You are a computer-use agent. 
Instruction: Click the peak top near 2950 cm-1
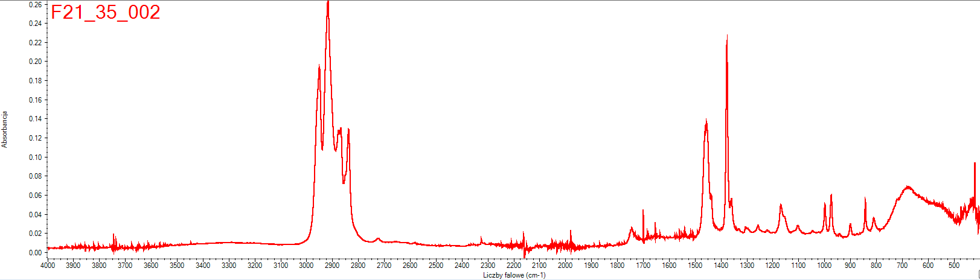[319, 66]
